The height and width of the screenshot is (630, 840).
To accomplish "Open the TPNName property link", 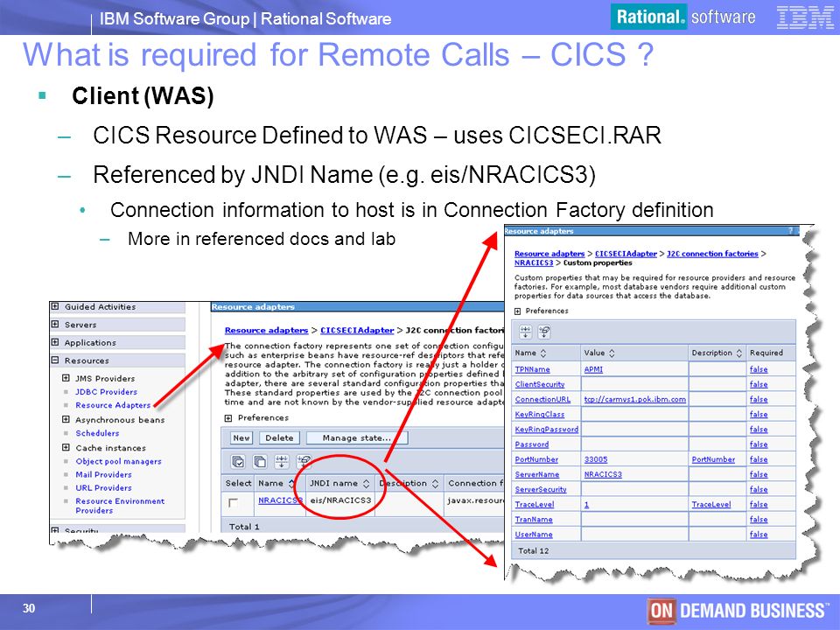I will click(x=532, y=369).
